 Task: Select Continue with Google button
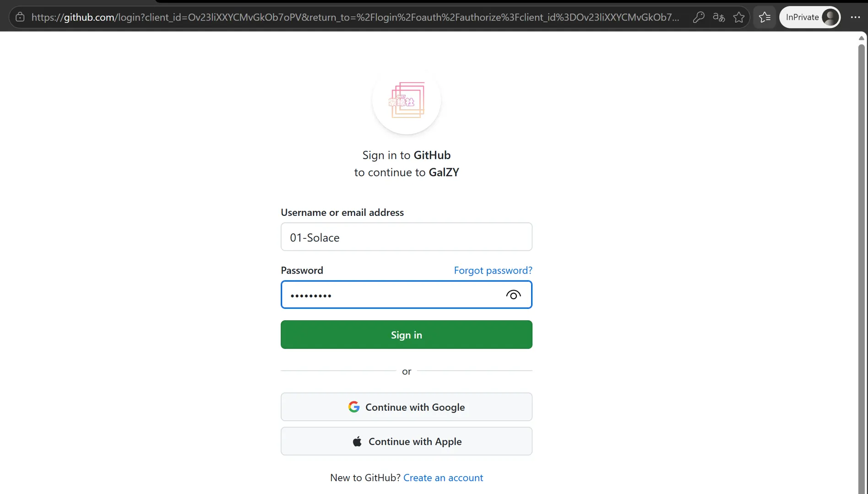coord(407,407)
